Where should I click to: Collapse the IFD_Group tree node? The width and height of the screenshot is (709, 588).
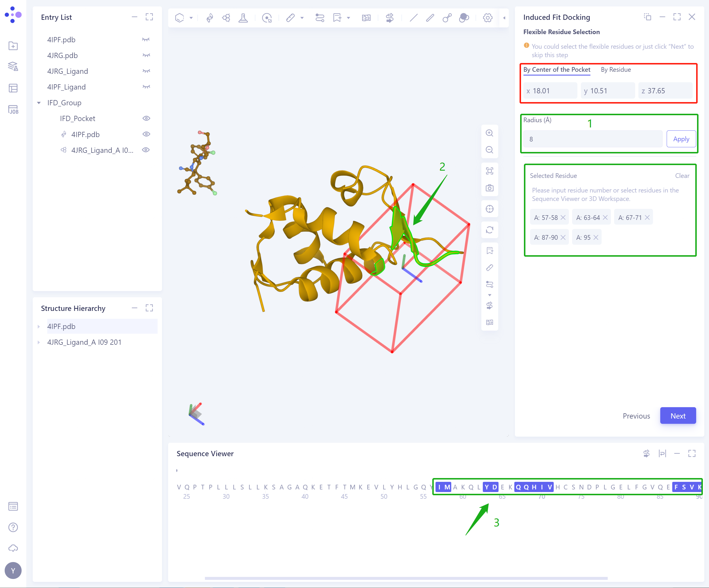tap(39, 103)
